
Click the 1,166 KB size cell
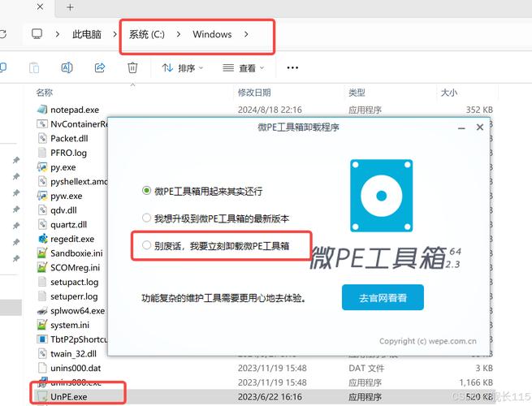pyautogui.click(x=476, y=382)
